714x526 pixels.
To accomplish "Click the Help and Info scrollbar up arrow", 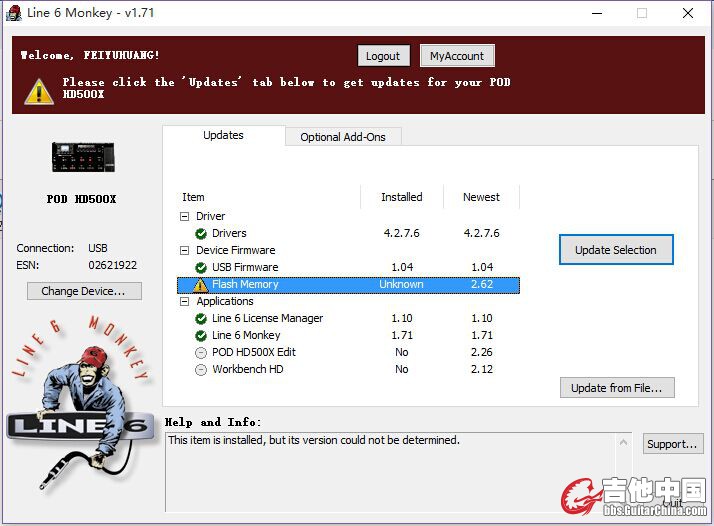I will click(x=623, y=442).
